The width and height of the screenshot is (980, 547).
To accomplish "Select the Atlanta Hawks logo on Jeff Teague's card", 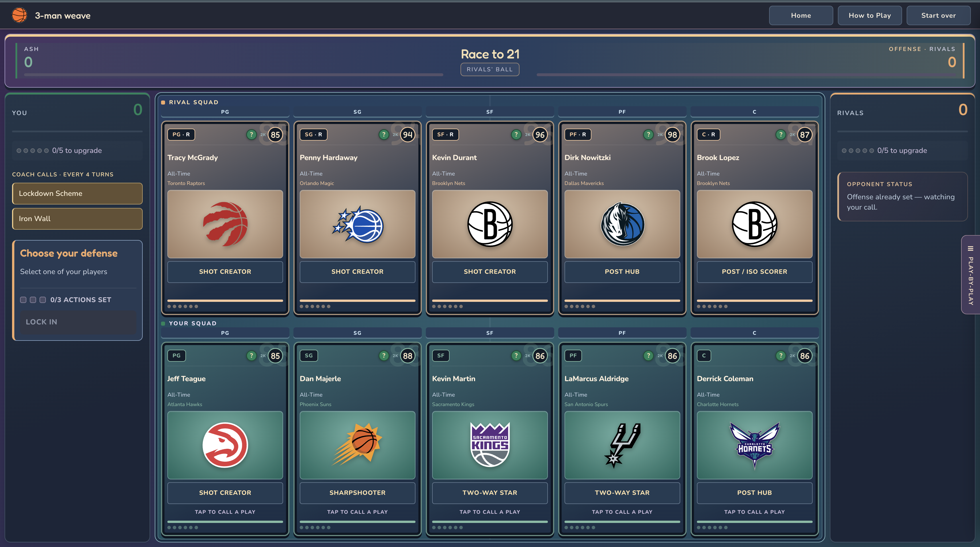I will pyautogui.click(x=225, y=445).
